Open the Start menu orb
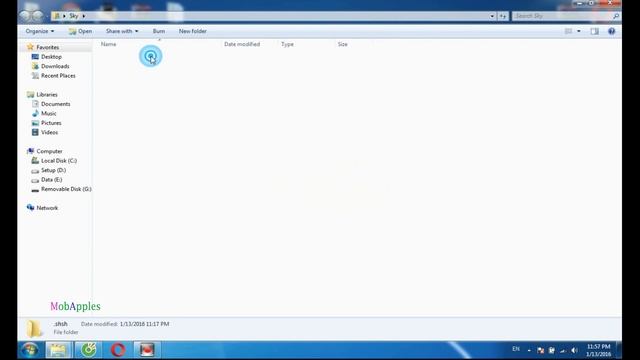This screenshot has height=360, width=640. pos(30,350)
